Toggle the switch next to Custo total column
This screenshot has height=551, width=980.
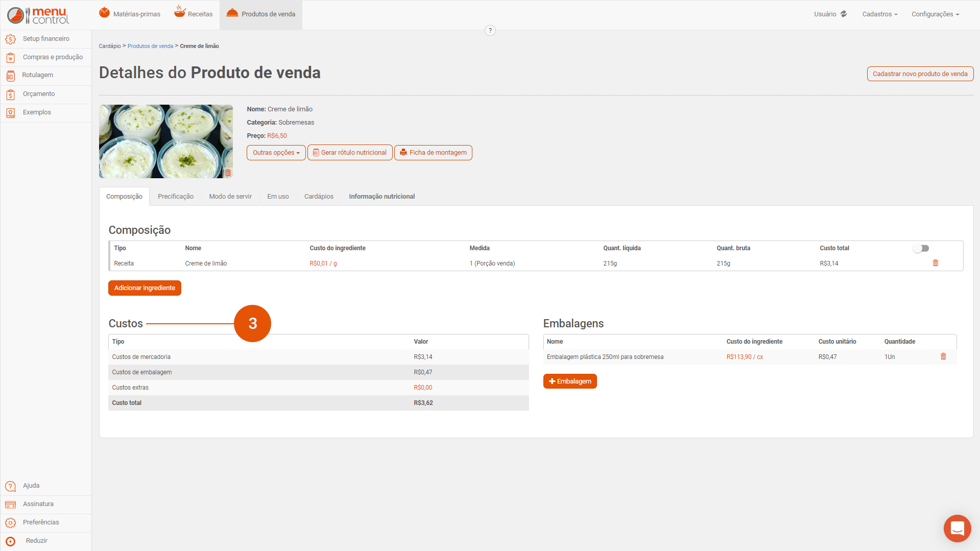click(921, 248)
